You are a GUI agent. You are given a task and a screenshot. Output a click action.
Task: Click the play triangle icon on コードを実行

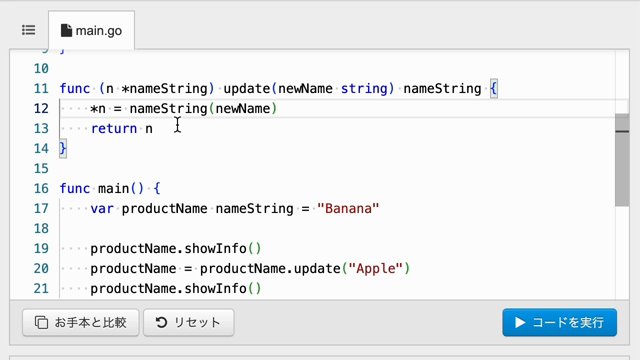pos(520,322)
